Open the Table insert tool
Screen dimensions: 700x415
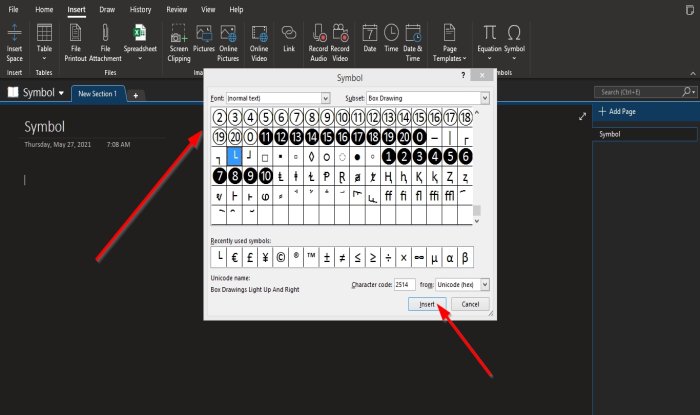pos(44,42)
